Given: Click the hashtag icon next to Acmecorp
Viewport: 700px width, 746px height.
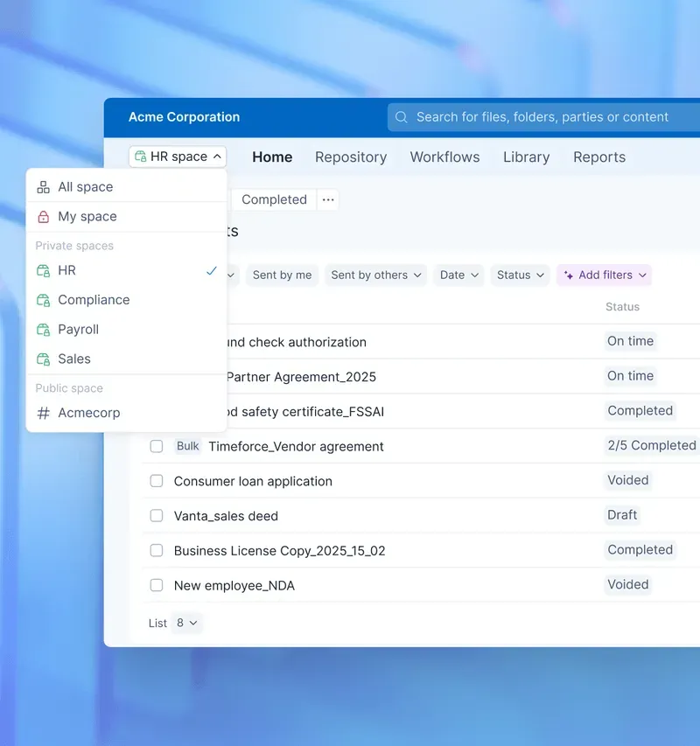Looking at the screenshot, I should point(43,413).
